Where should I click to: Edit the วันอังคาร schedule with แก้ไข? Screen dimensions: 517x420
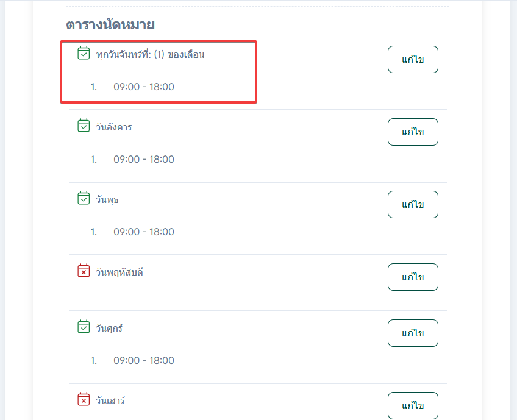pos(413,132)
